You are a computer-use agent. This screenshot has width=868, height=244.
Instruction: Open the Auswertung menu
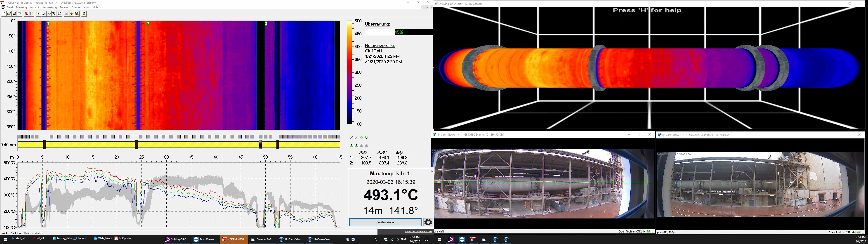[x=49, y=7]
